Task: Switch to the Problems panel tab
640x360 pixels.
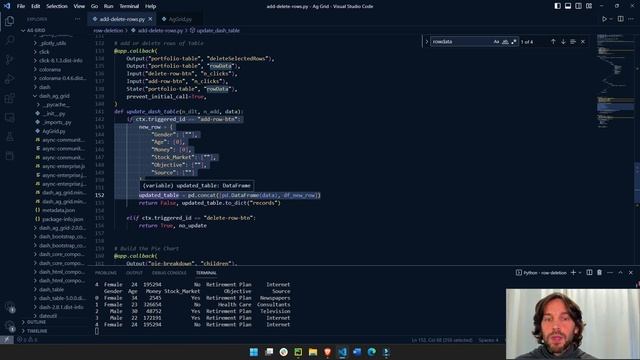Action: (106, 273)
